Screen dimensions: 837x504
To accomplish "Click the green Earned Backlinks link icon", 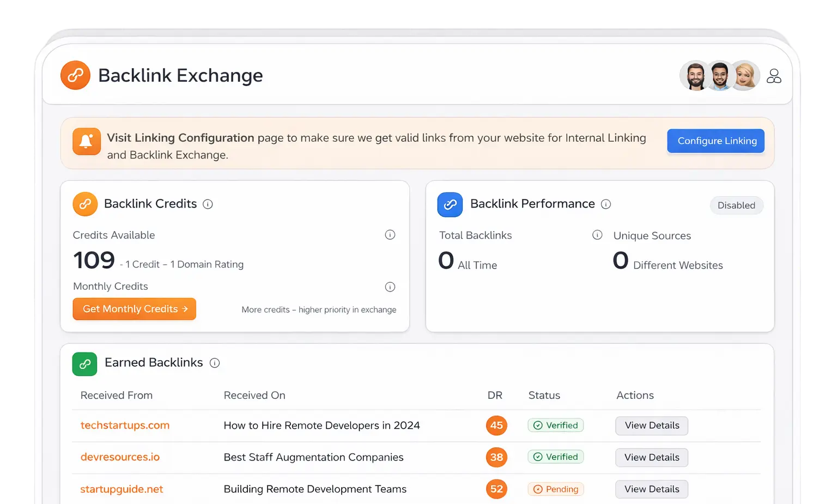I will 84,363.
